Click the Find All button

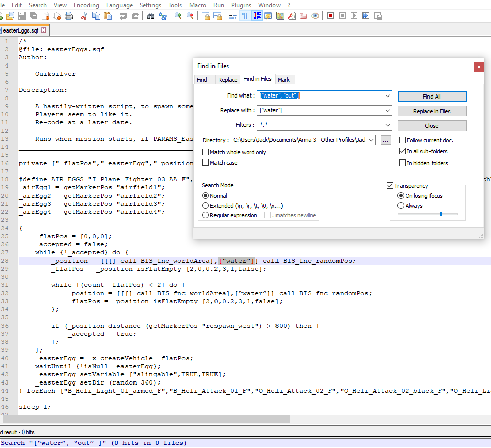coord(432,97)
